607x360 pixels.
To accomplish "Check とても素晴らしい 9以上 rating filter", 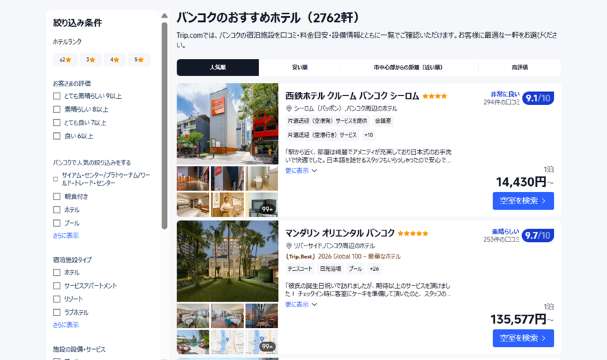I will 57,96.
